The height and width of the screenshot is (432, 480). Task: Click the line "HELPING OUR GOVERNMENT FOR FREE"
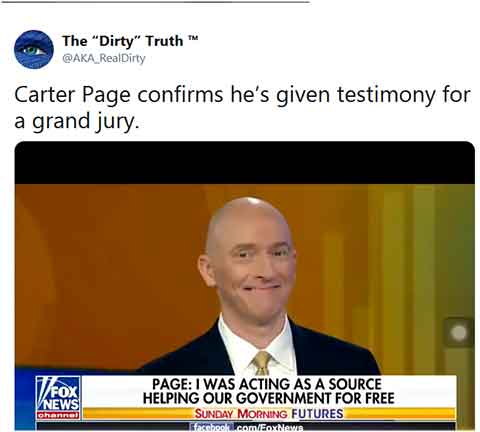click(269, 398)
